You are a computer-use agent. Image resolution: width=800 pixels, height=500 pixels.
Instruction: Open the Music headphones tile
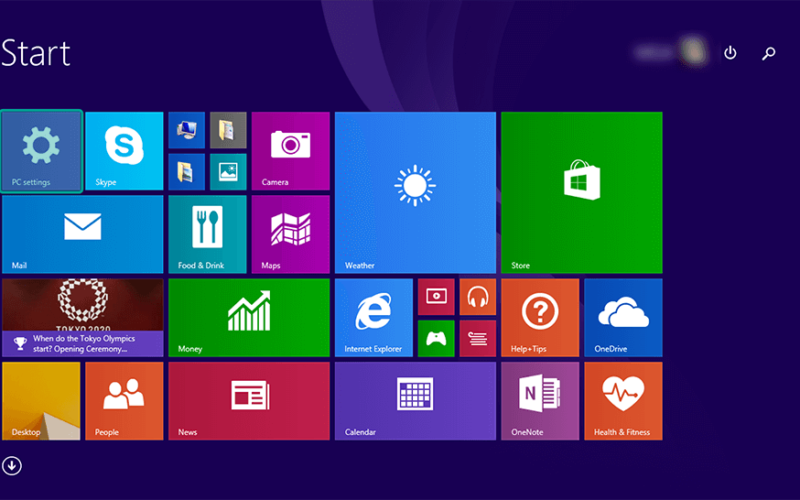pos(478,297)
